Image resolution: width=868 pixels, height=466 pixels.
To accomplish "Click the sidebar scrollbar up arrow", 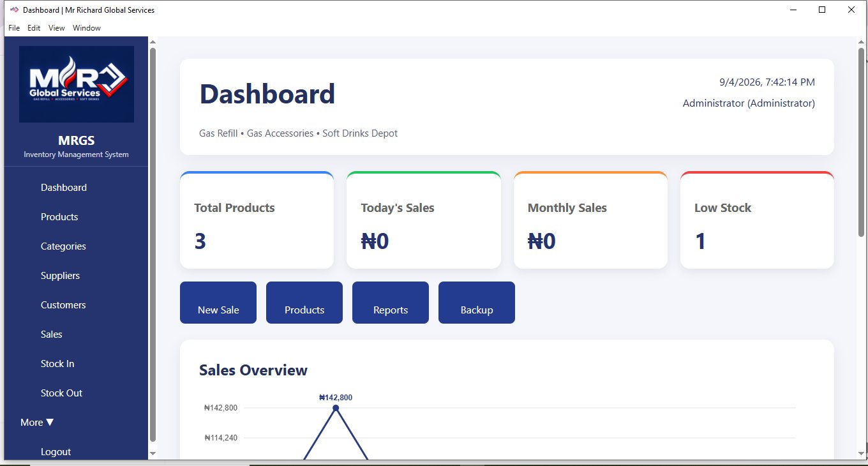I will click(153, 42).
